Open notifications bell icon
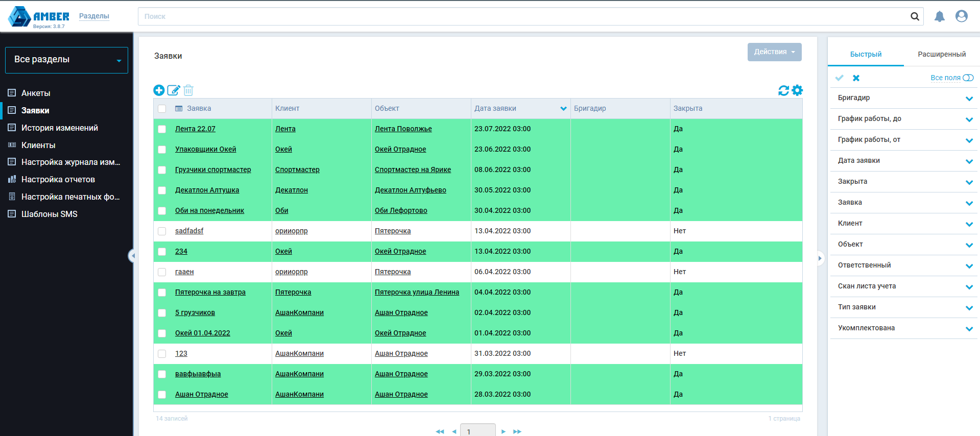 (939, 17)
